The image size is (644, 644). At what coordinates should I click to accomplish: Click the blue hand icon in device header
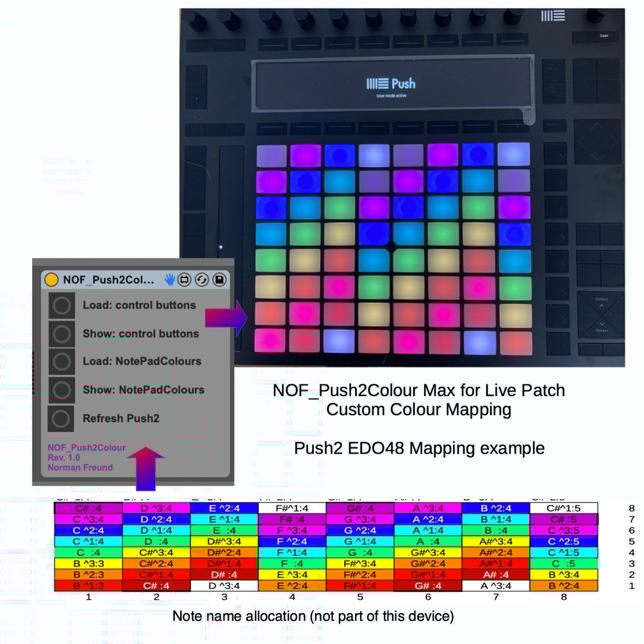170,279
